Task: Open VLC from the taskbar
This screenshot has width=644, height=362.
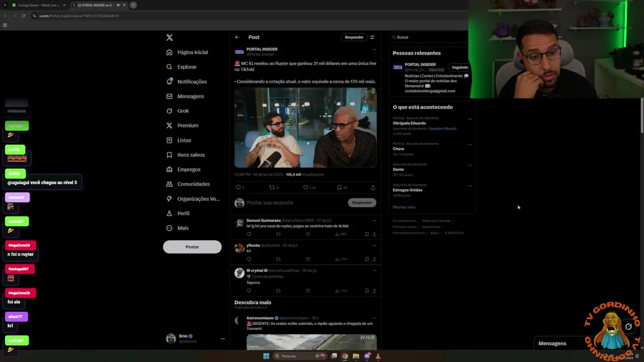Action: [x=378, y=356]
